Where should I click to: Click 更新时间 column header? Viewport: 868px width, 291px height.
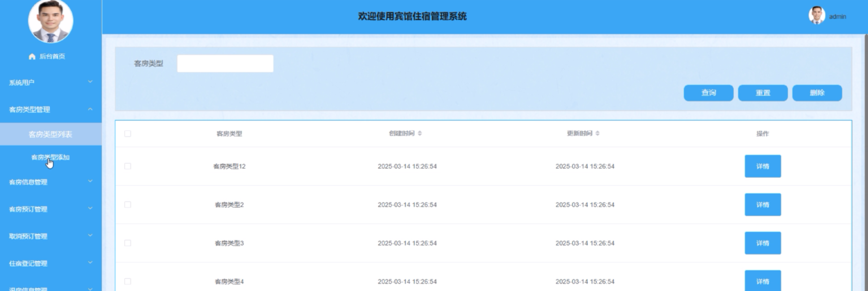[579, 133]
